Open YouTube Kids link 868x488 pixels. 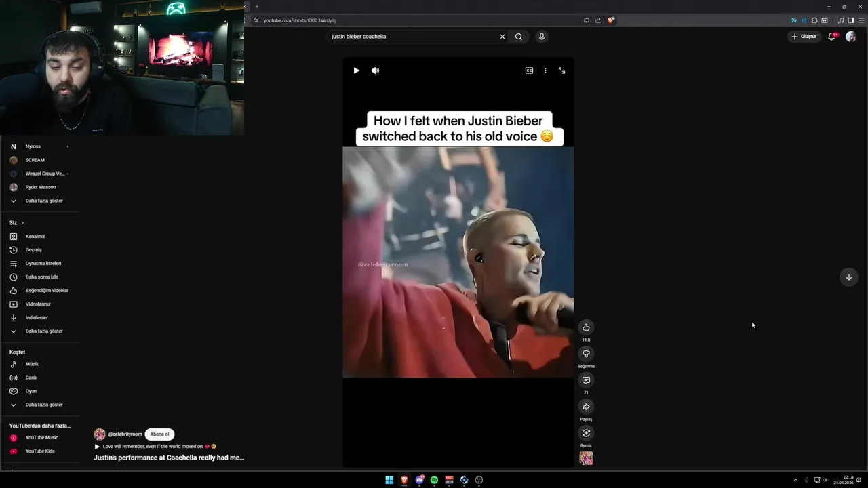(39, 451)
